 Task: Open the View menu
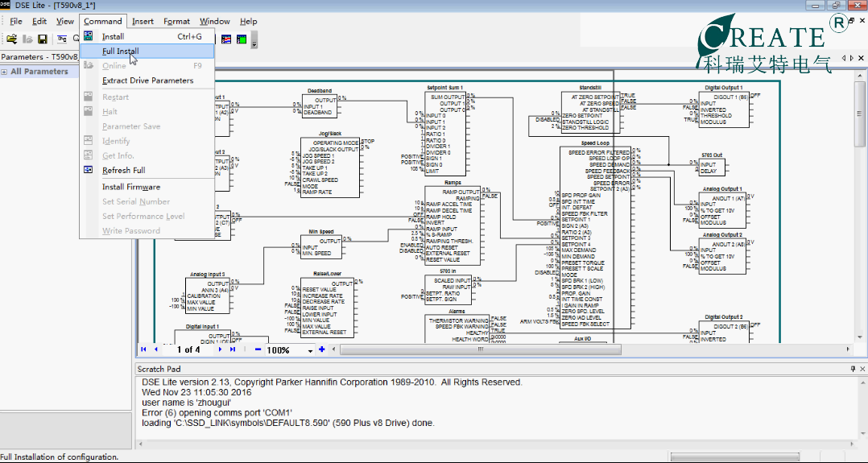click(64, 21)
